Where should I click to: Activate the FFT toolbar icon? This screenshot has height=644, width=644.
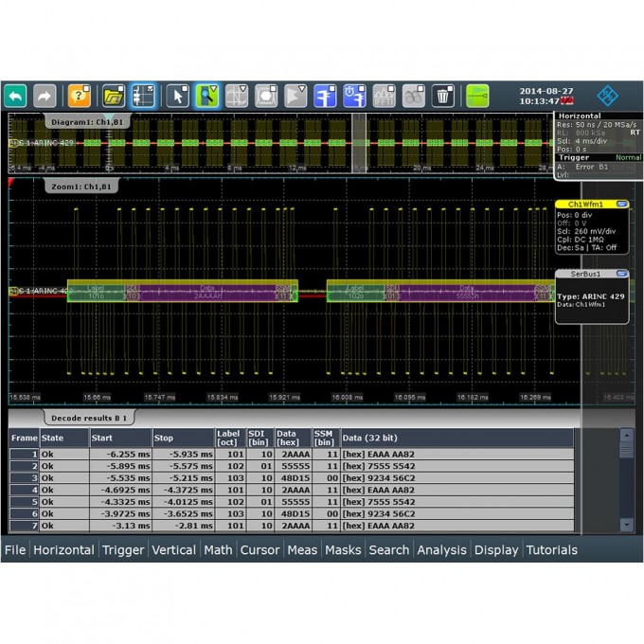[384, 96]
